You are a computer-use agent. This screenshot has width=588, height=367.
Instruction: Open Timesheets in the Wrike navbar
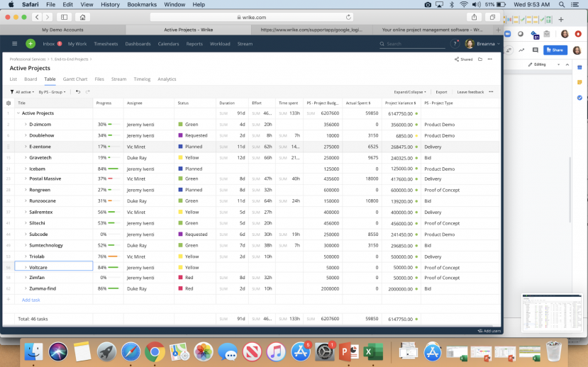(x=106, y=44)
